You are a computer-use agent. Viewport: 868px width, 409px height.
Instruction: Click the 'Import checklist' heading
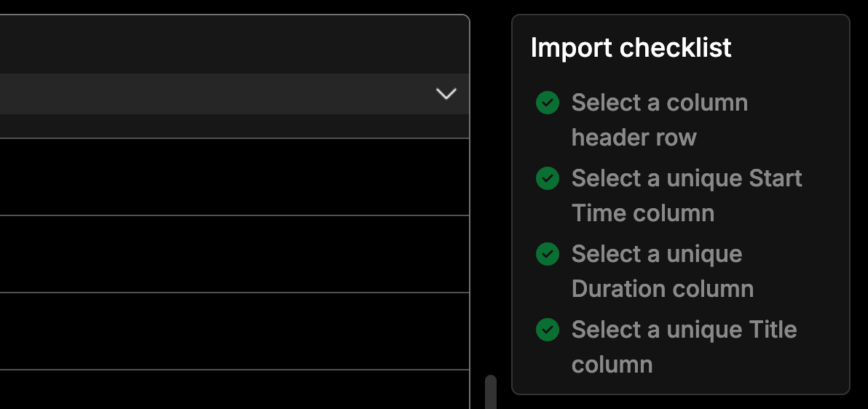pyautogui.click(x=631, y=48)
